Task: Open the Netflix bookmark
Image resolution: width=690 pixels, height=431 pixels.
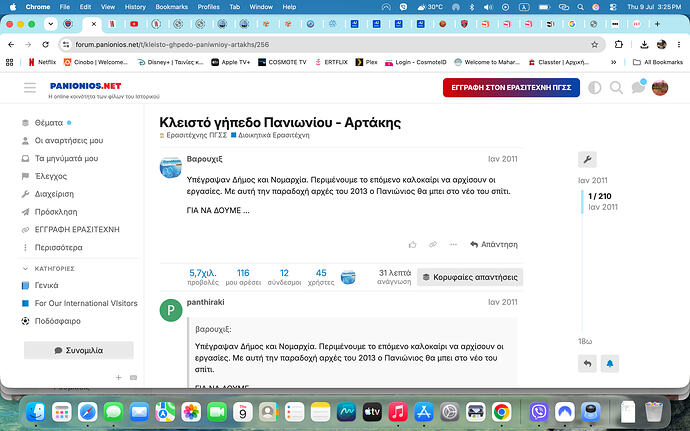Action: 42,62
